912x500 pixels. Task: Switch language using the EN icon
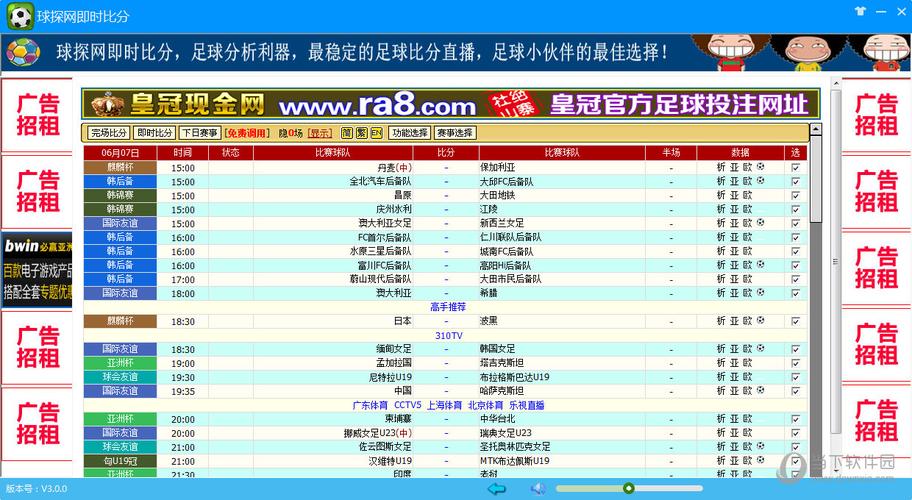coord(376,133)
